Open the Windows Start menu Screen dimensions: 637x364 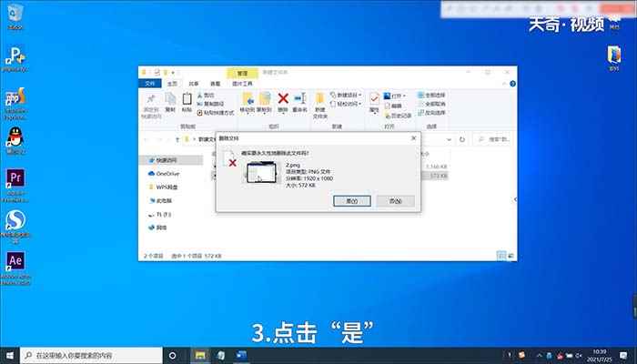coord(10,356)
